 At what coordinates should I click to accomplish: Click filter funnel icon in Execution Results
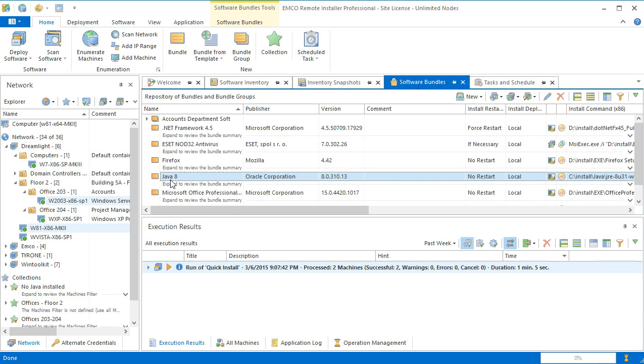620,243
